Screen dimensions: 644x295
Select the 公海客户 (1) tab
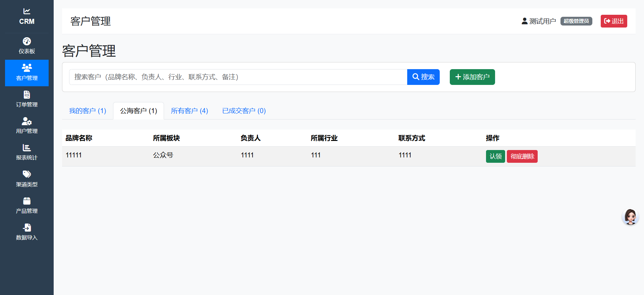(139, 111)
